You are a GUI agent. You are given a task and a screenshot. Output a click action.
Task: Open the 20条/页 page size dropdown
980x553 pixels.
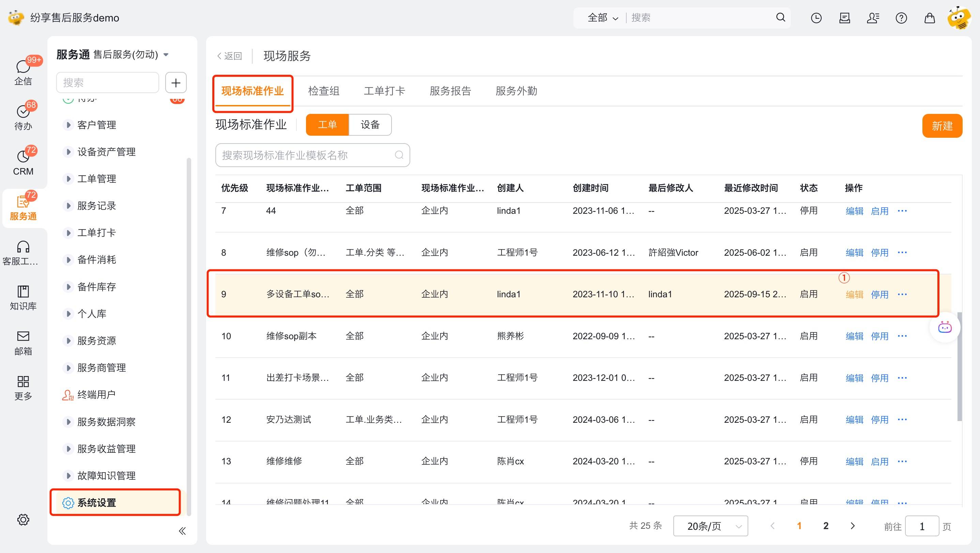pos(710,526)
